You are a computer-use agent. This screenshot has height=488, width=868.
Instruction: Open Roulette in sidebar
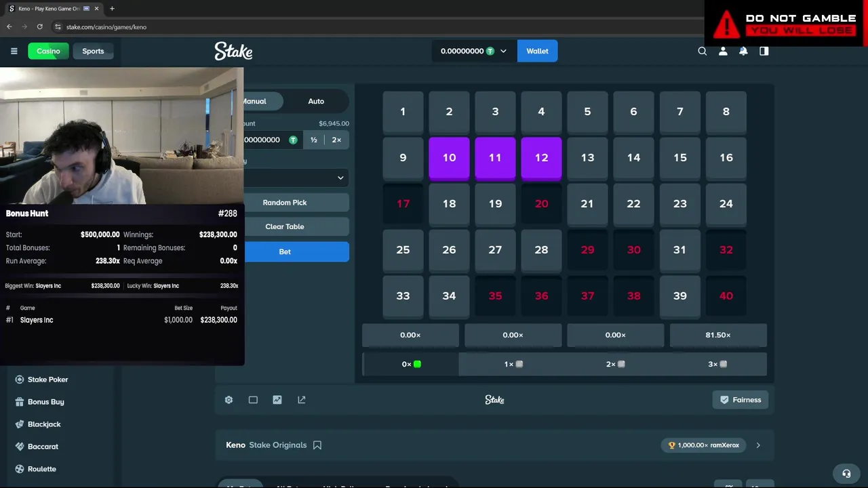[x=41, y=469]
